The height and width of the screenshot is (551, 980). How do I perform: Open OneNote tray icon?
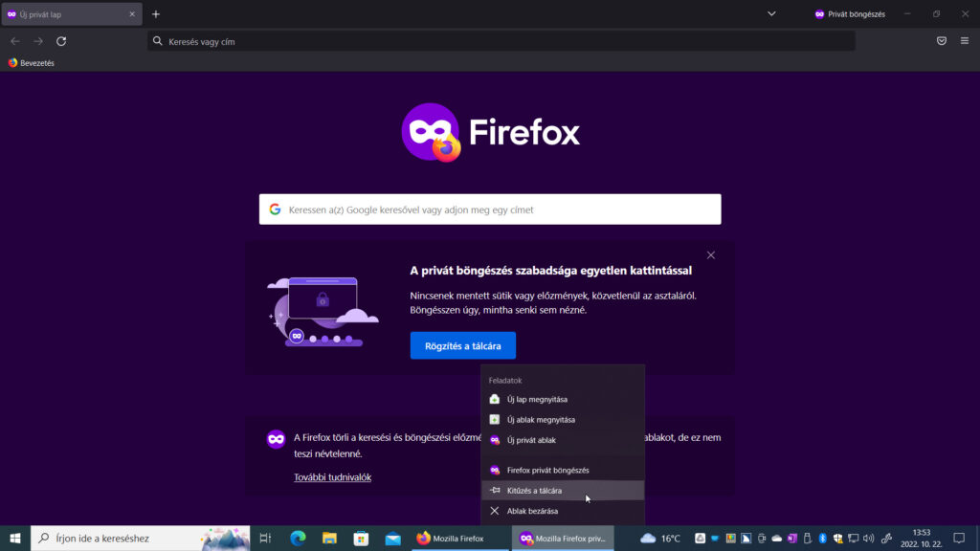click(791, 538)
